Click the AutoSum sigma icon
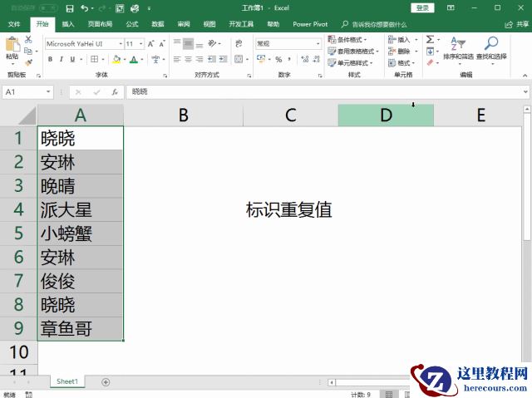The height and width of the screenshot is (398, 532). click(430, 39)
